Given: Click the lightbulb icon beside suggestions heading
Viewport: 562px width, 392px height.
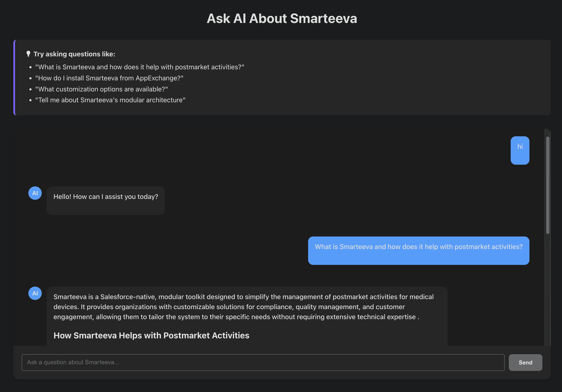Looking at the screenshot, I should coord(28,54).
